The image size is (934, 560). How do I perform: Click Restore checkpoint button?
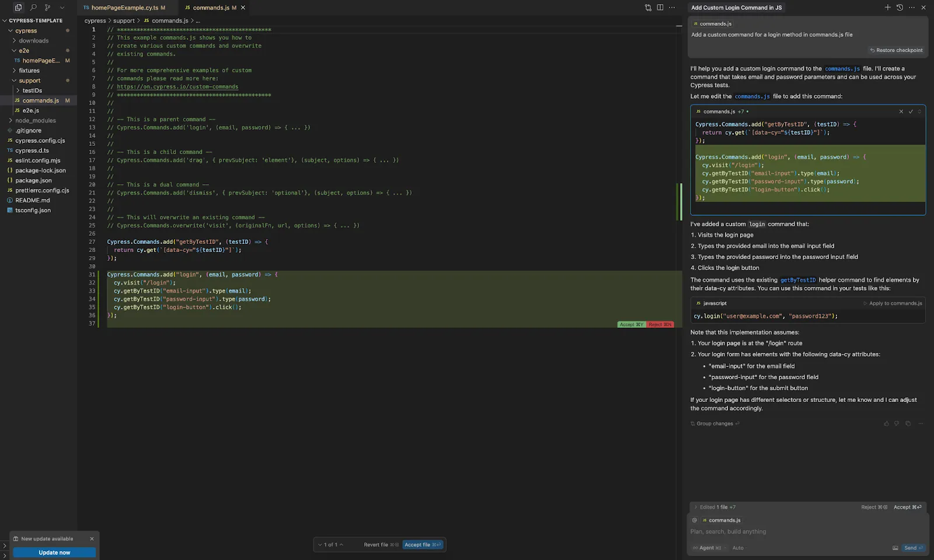pos(897,50)
